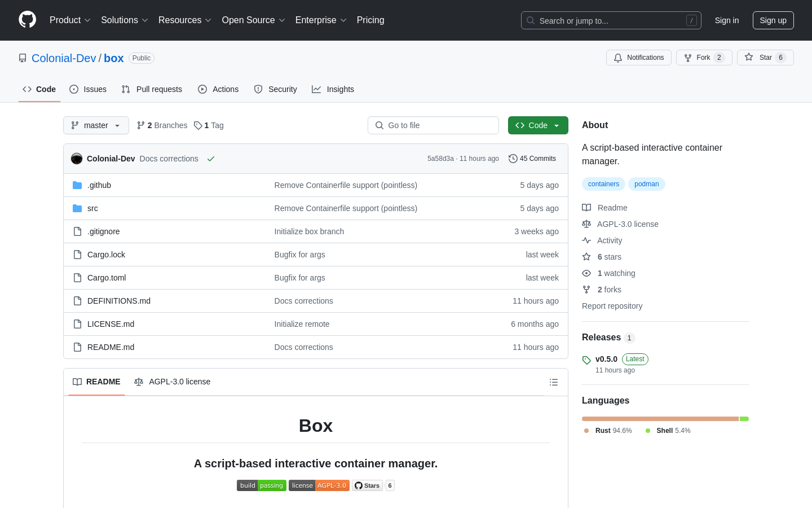Click the Shell 5.4% language entry

(668, 431)
